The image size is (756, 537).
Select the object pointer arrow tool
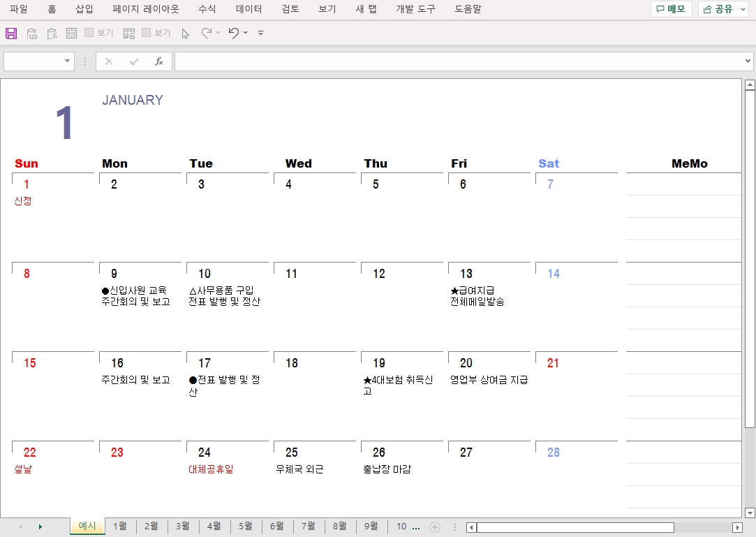pyautogui.click(x=186, y=34)
